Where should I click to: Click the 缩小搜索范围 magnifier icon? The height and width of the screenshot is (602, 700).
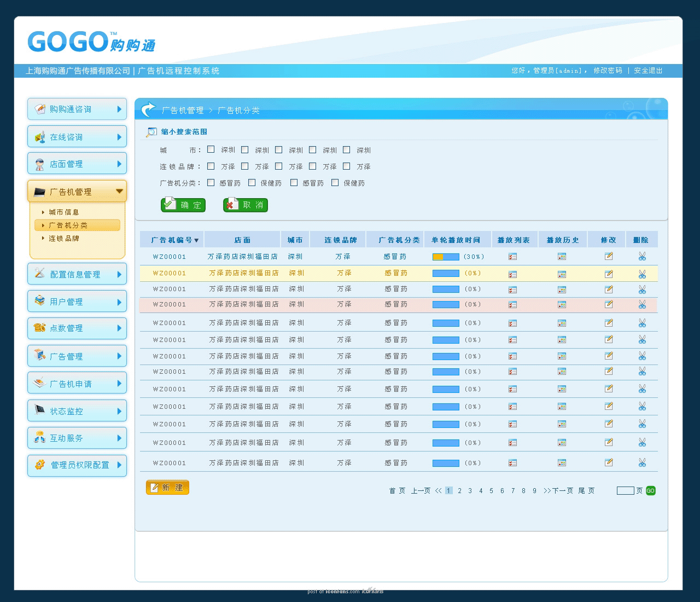click(x=151, y=132)
